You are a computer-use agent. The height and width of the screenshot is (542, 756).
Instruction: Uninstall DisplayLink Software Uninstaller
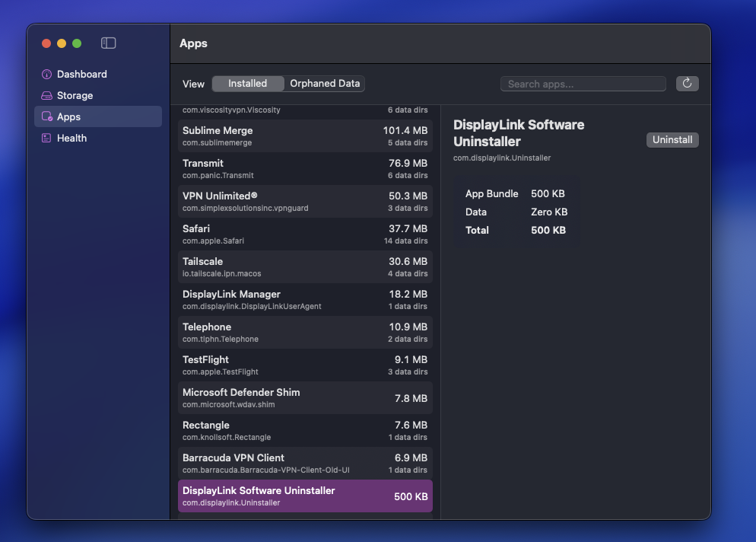672,139
